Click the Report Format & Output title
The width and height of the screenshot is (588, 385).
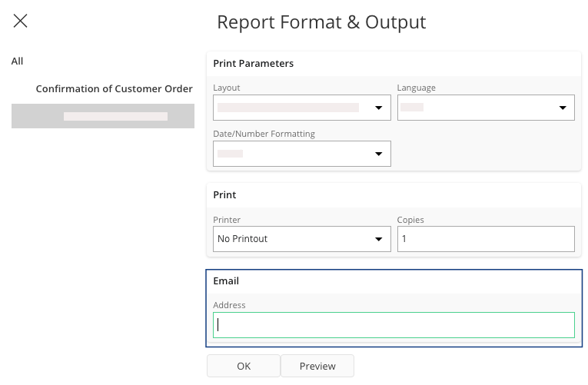pyautogui.click(x=321, y=22)
